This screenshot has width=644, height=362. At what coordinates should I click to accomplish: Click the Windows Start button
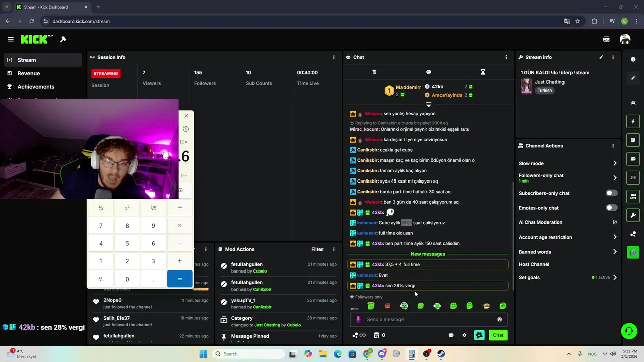pyautogui.click(x=203, y=354)
